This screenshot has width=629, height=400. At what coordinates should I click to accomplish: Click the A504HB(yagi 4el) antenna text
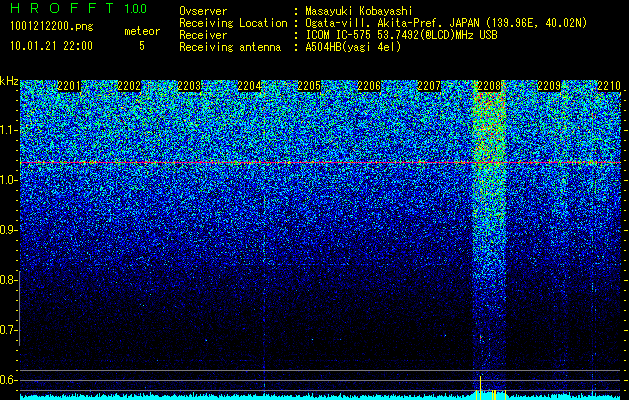coord(353,47)
